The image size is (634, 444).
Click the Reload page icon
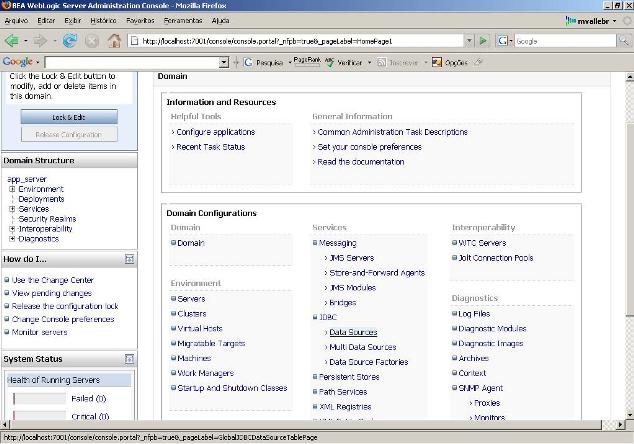[x=70, y=41]
